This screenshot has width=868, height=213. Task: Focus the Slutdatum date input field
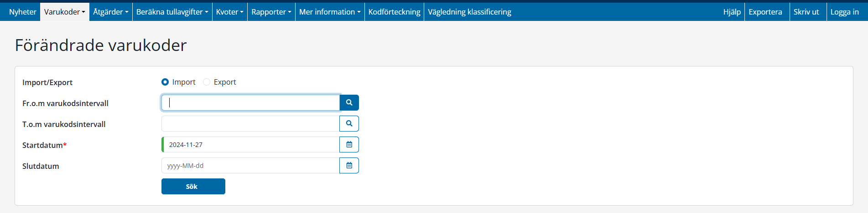[250, 166]
